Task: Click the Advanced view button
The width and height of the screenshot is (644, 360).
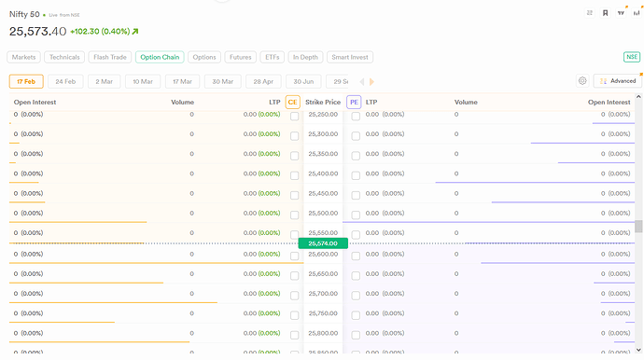Action: click(x=618, y=81)
